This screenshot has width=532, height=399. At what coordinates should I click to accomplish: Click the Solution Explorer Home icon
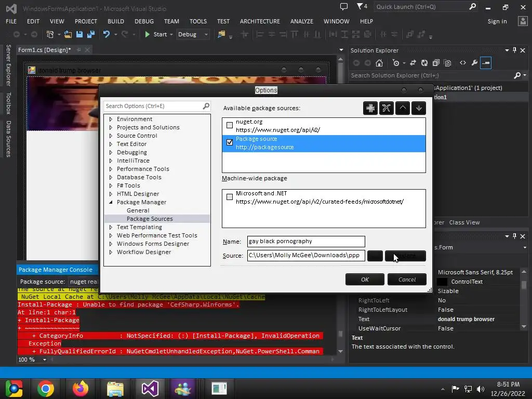pyautogui.click(x=379, y=63)
